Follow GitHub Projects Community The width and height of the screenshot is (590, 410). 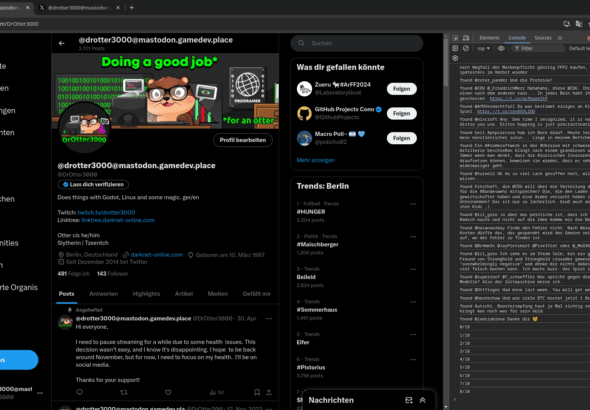(401, 114)
